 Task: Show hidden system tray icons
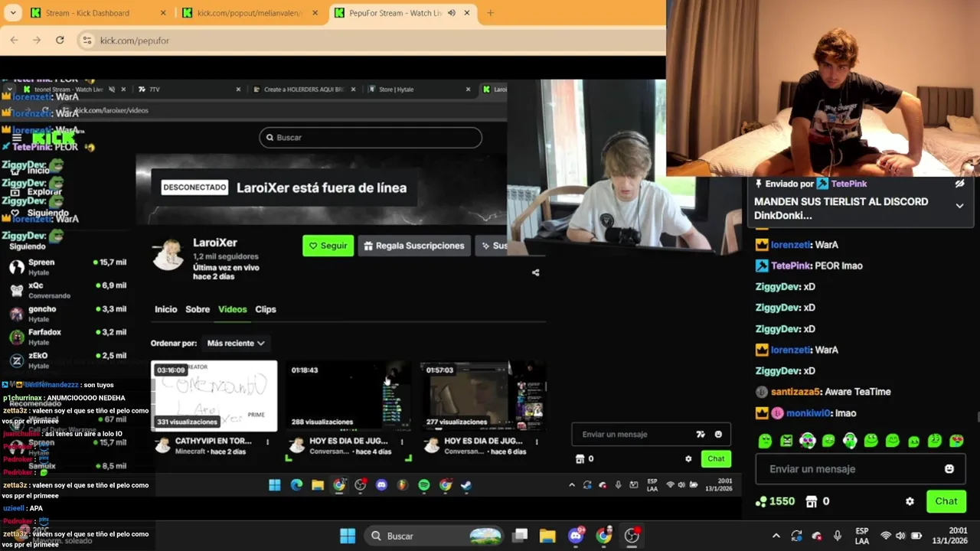click(776, 536)
